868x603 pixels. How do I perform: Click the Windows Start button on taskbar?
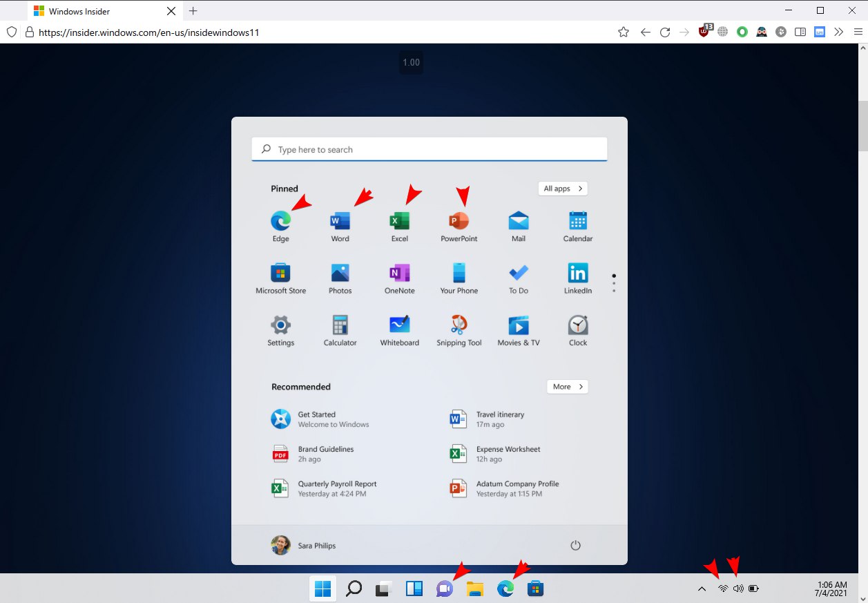tap(322, 588)
